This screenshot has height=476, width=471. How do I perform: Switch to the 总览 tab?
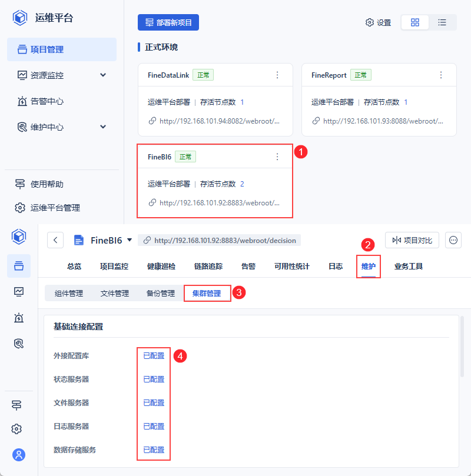[x=74, y=266]
